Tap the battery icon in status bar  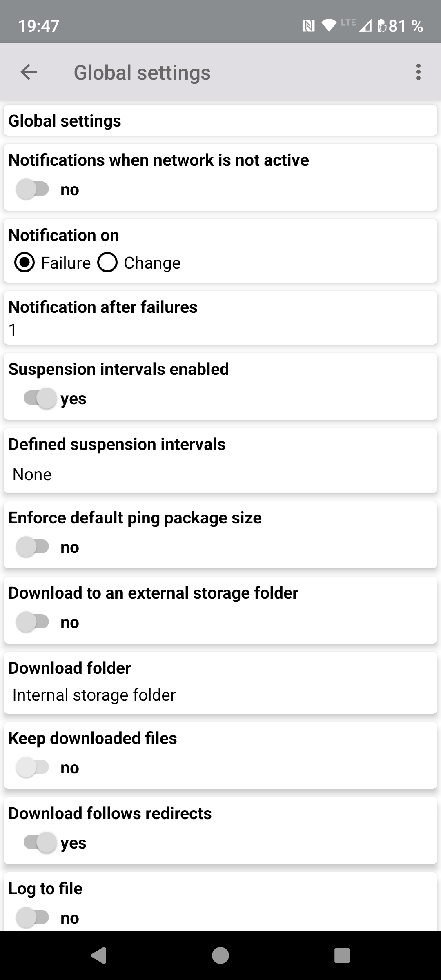382,26
